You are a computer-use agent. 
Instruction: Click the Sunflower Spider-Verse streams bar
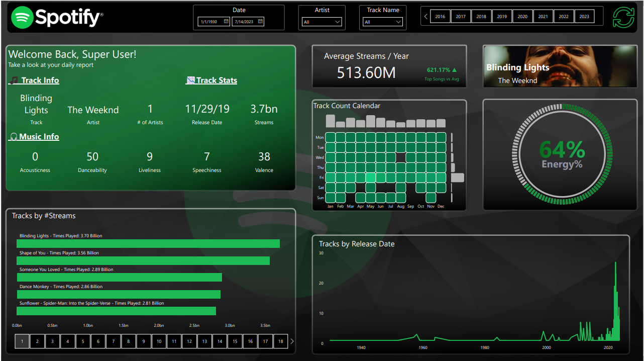coord(116,311)
